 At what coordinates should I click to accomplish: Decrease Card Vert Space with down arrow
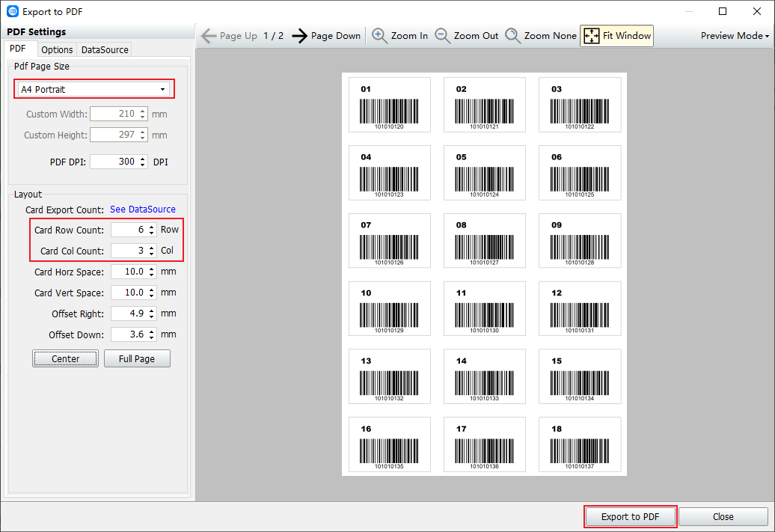(152, 296)
